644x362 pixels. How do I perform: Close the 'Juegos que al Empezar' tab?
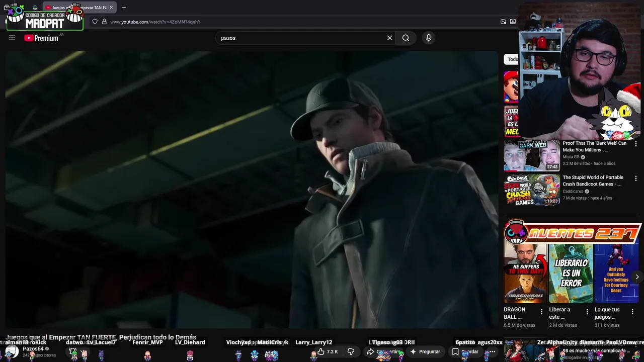pos(111,8)
